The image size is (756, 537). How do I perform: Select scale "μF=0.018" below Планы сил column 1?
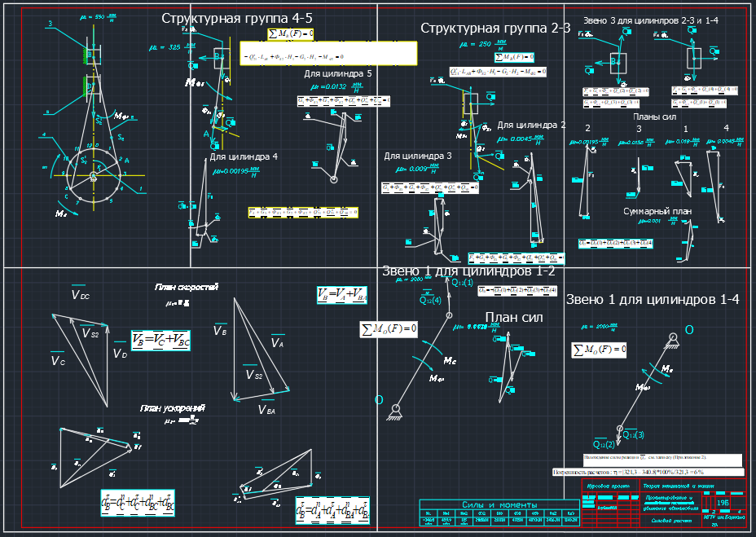(682, 143)
